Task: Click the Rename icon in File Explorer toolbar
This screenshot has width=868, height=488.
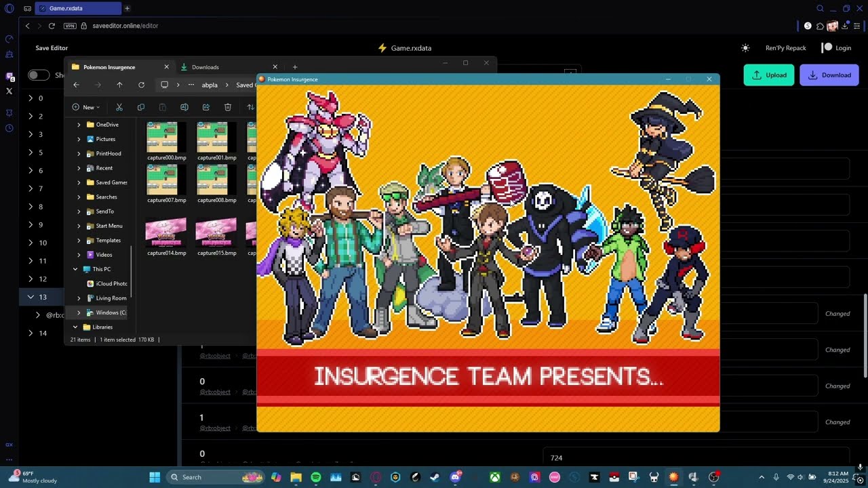Action: tap(184, 107)
